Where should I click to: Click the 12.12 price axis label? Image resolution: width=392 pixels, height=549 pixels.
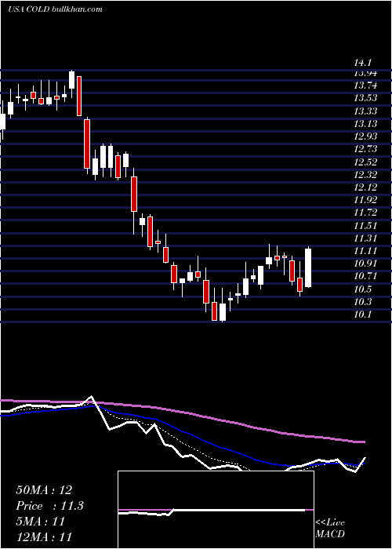[x=365, y=187]
